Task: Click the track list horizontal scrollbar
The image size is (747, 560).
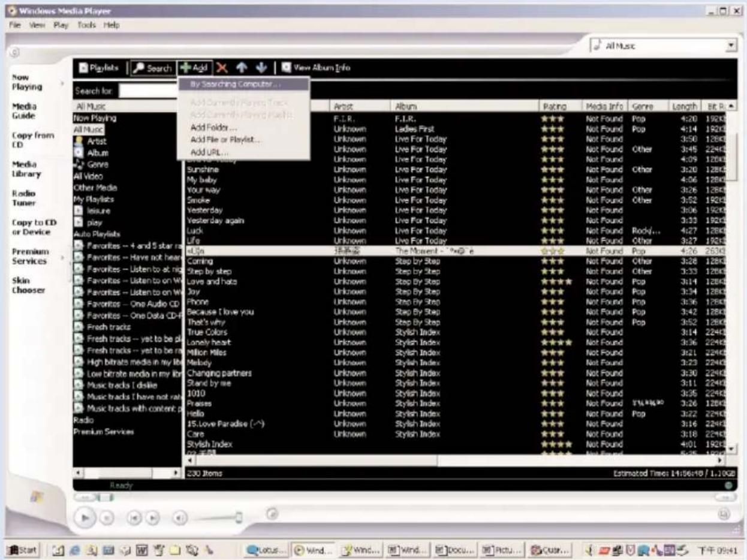Action: [x=456, y=460]
